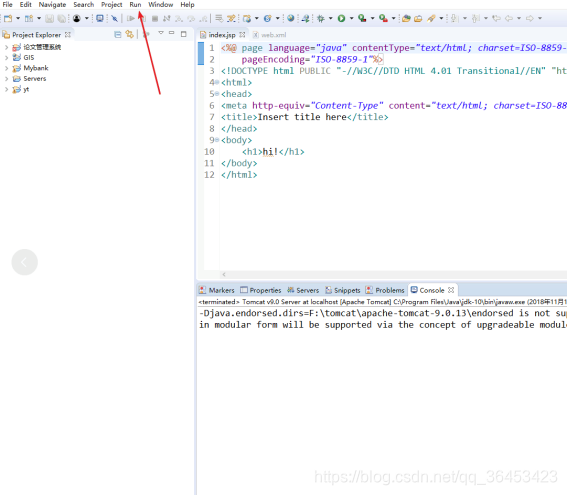The height and width of the screenshot is (495, 567).
Task: Click the round previous-image arrow button
Action: point(25,262)
